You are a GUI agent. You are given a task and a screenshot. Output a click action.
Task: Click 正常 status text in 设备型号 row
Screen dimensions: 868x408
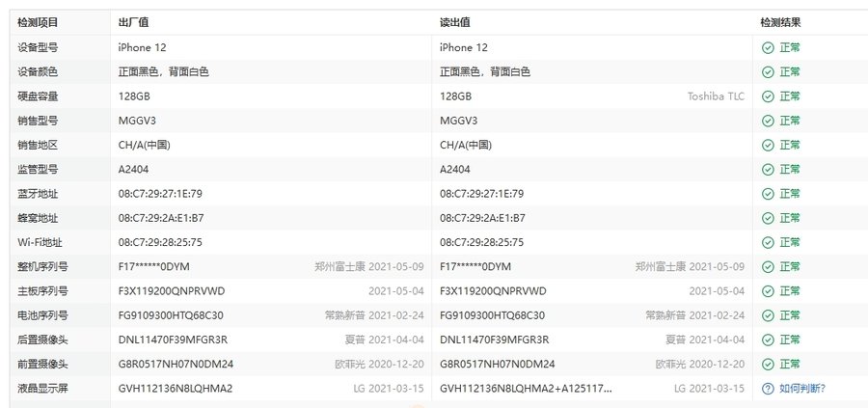790,47
